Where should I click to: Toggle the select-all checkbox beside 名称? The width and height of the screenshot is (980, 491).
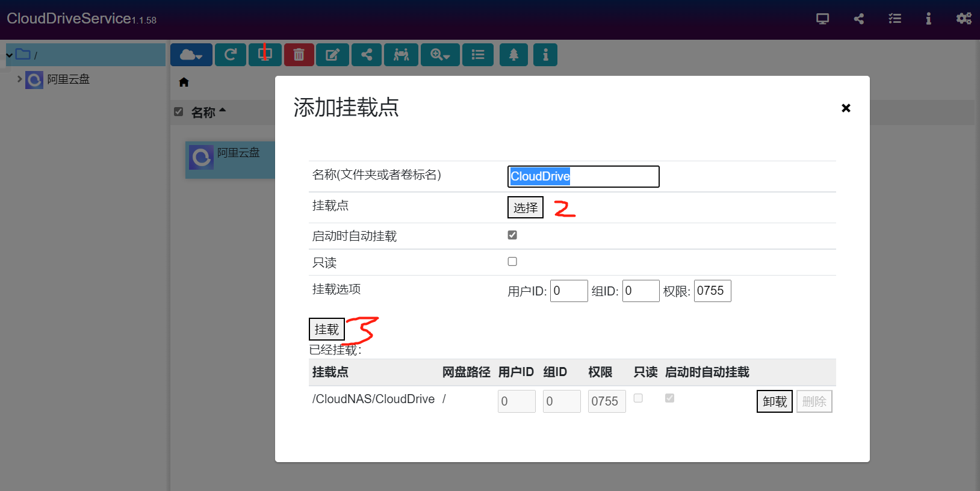pyautogui.click(x=179, y=112)
